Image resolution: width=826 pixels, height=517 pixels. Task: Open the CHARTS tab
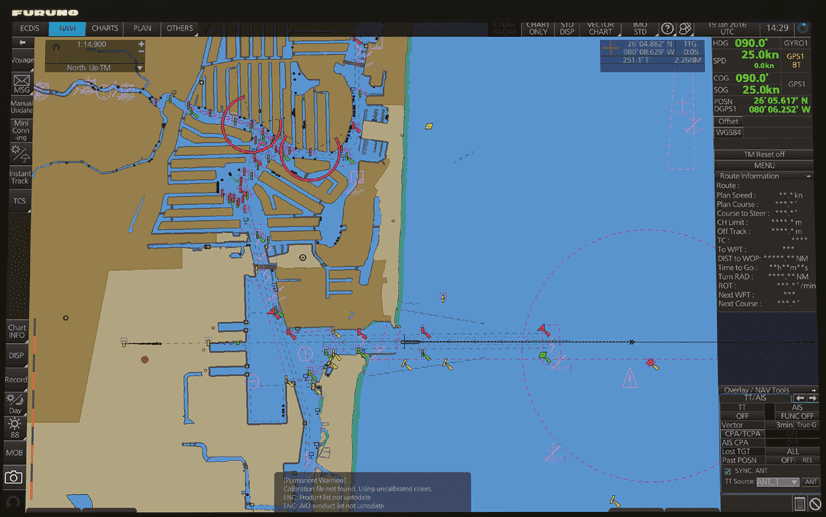coord(105,28)
